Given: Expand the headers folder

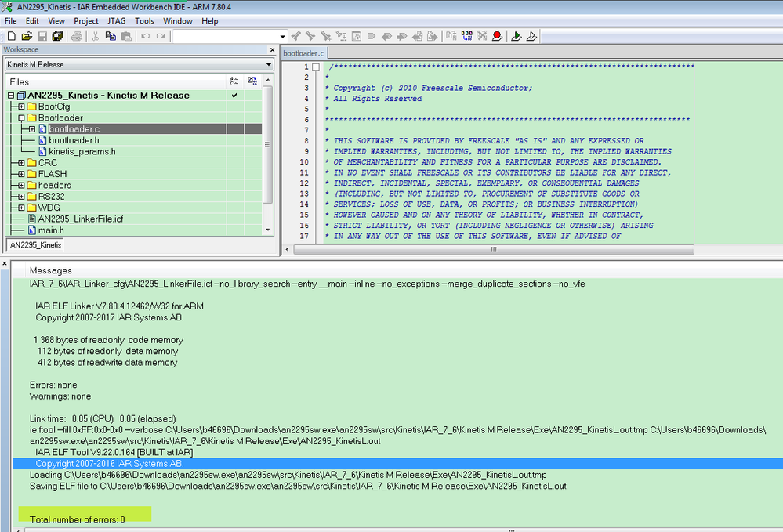Looking at the screenshot, I should (21, 185).
